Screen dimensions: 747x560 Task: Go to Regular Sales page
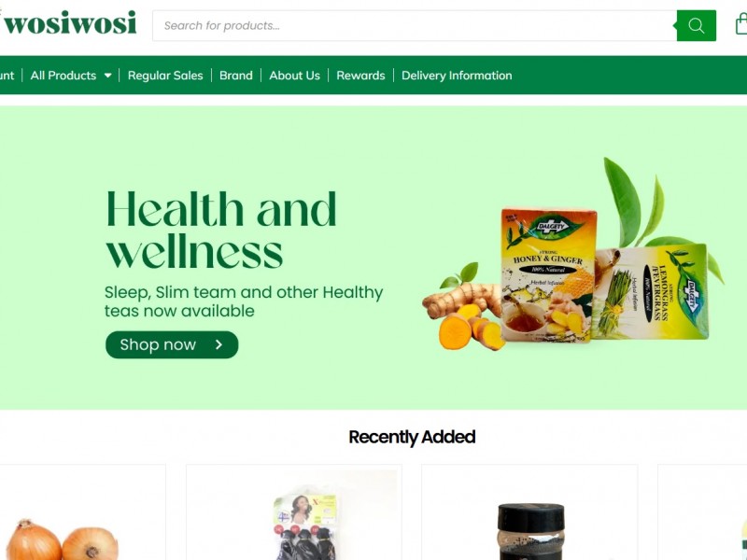(165, 76)
